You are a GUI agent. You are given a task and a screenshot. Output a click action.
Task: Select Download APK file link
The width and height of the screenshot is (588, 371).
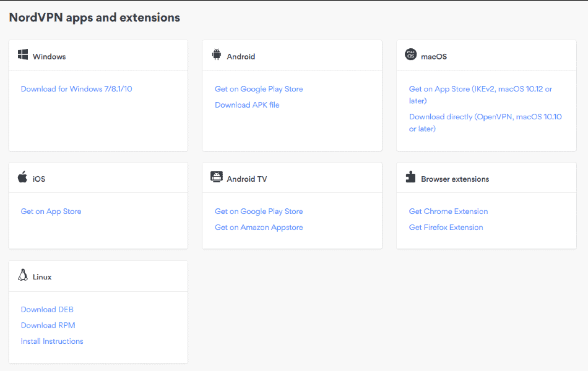click(247, 105)
